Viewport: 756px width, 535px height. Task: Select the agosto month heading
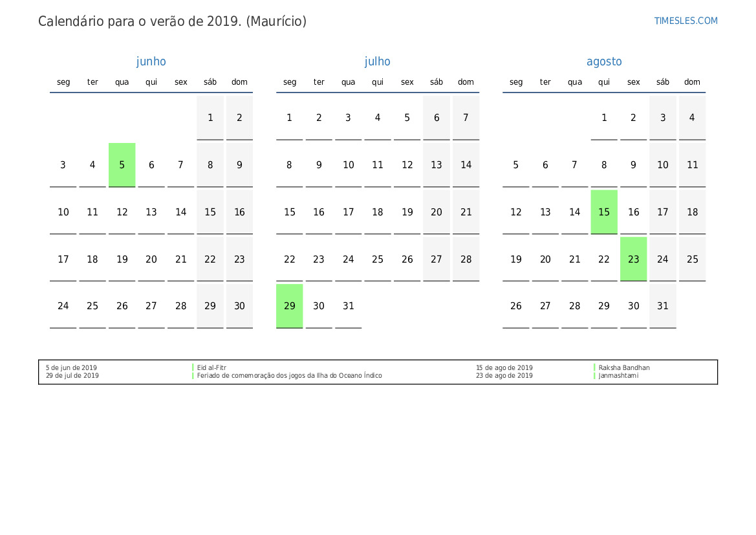click(x=604, y=61)
